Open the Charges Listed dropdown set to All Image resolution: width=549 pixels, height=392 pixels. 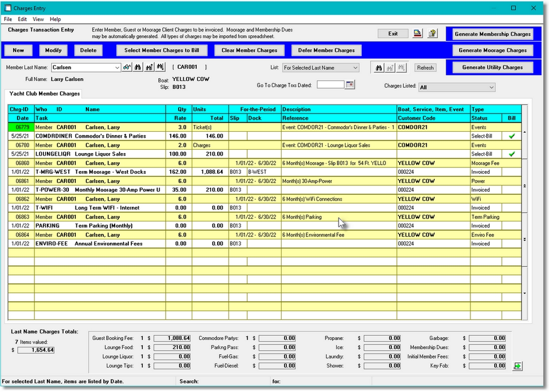pos(492,87)
